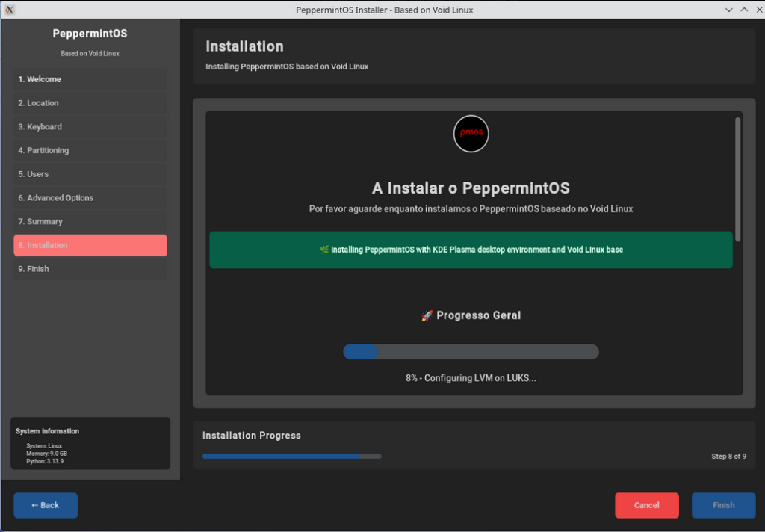This screenshot has height=532, width=765.
Task: Click the Installation Progress step bar
Action: tap(291, 456)
